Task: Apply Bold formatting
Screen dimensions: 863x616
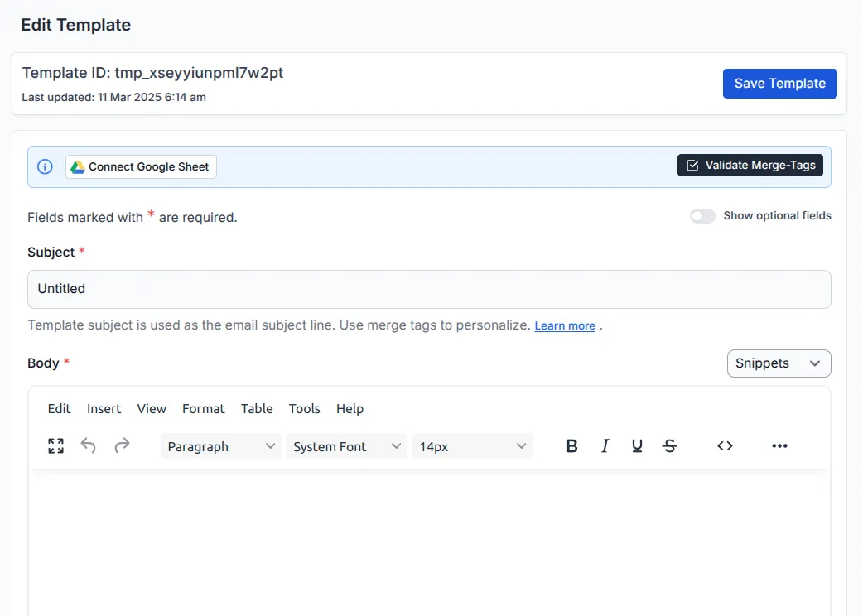Action: 571,445
